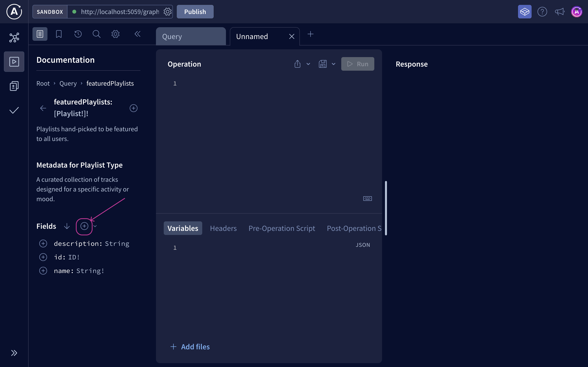Open Operation Collections icon in the left rail
Screen dimensions: 588x367
click(14, 86)
